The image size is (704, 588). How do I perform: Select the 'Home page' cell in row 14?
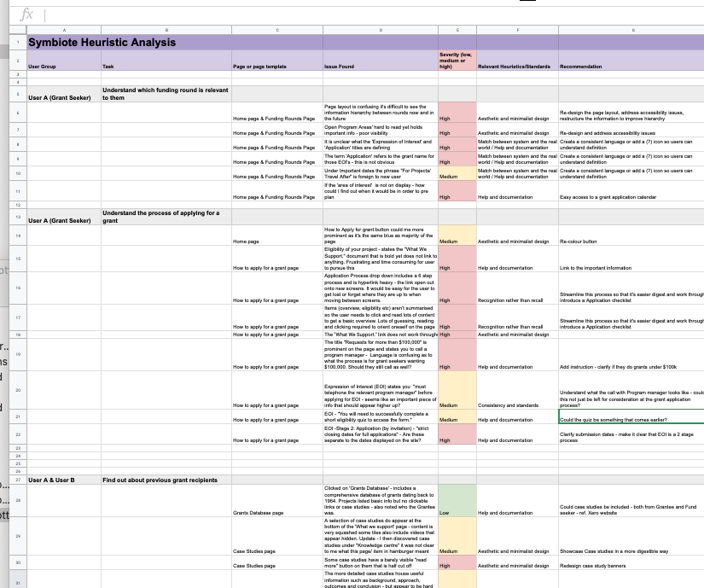[277, 236]
